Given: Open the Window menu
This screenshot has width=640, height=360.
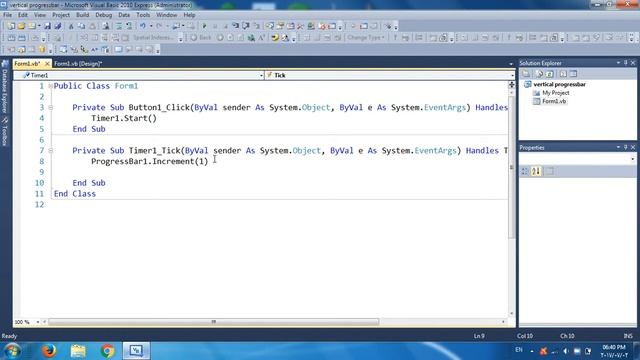Looking at the screenshot, I should pos(167,15).
